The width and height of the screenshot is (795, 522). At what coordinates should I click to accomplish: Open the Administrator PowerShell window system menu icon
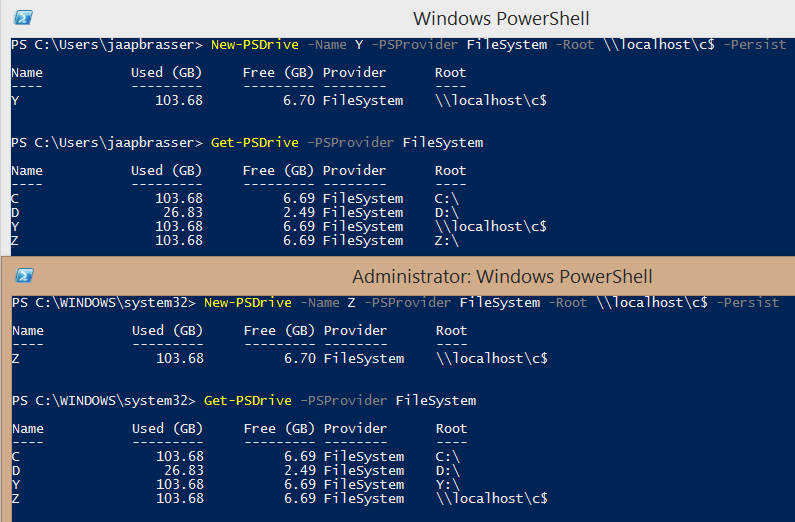[25, 276]
